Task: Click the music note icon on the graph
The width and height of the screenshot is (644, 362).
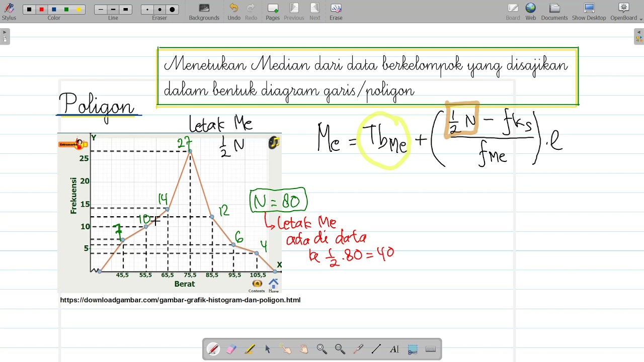Action: coord(273,142)
